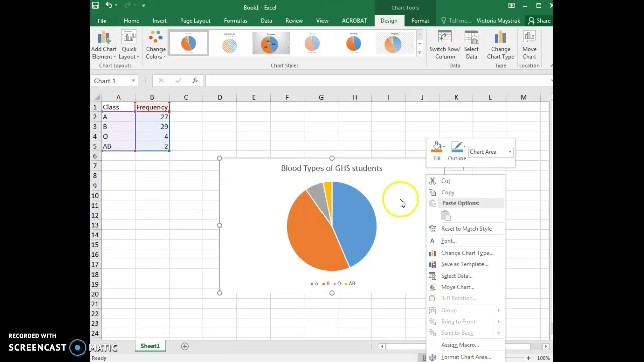Click Switch Row/Column button

(445, 45)
